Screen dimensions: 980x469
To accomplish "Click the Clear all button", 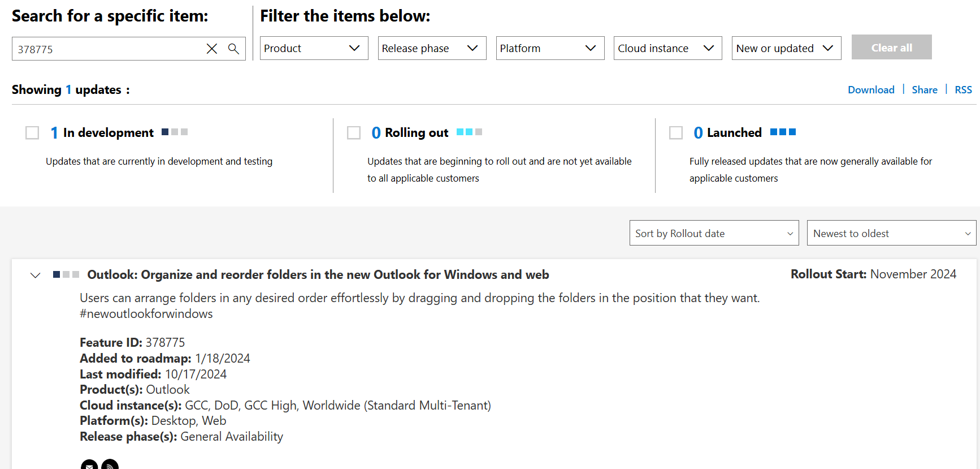I will pyautogui.click(x=892, y=48).
